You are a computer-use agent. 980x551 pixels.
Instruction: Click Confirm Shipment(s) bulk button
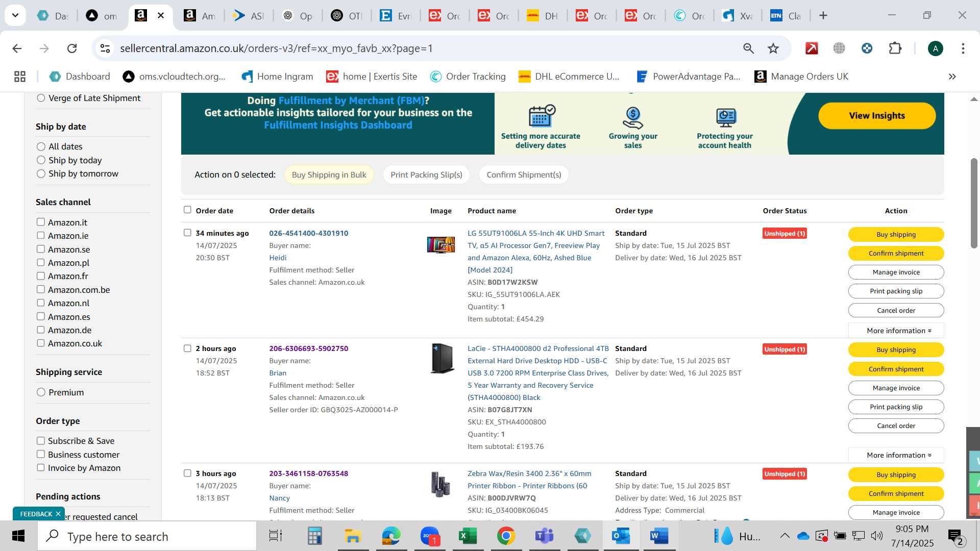click(524, 174)
